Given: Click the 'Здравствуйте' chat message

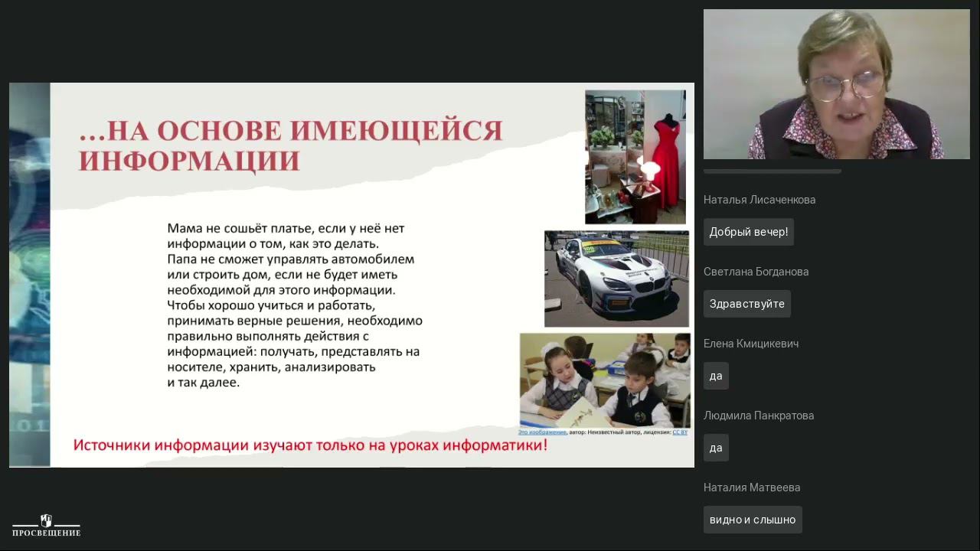Looking at the screenshot, I should pyautogui.click(x=747, y=304).
